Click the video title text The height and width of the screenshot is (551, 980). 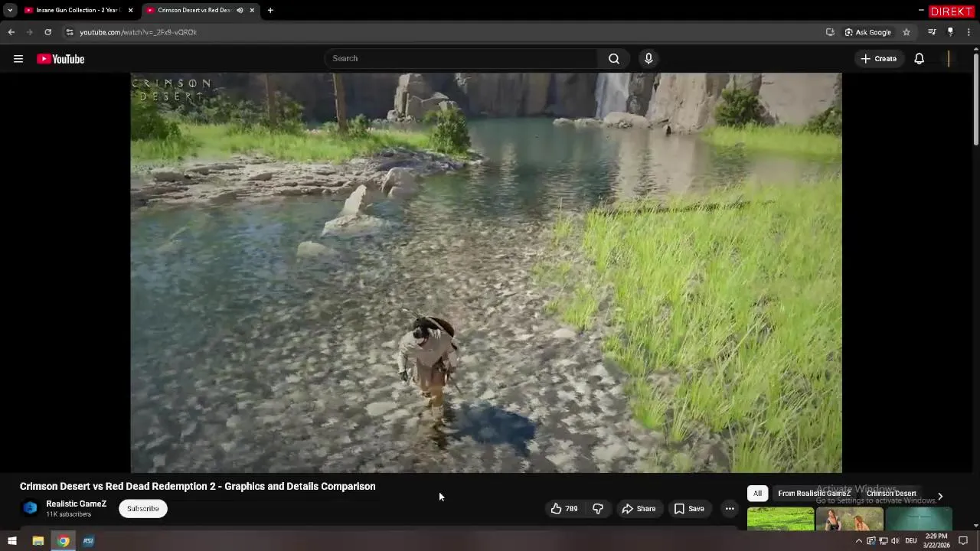coord(198,486)
